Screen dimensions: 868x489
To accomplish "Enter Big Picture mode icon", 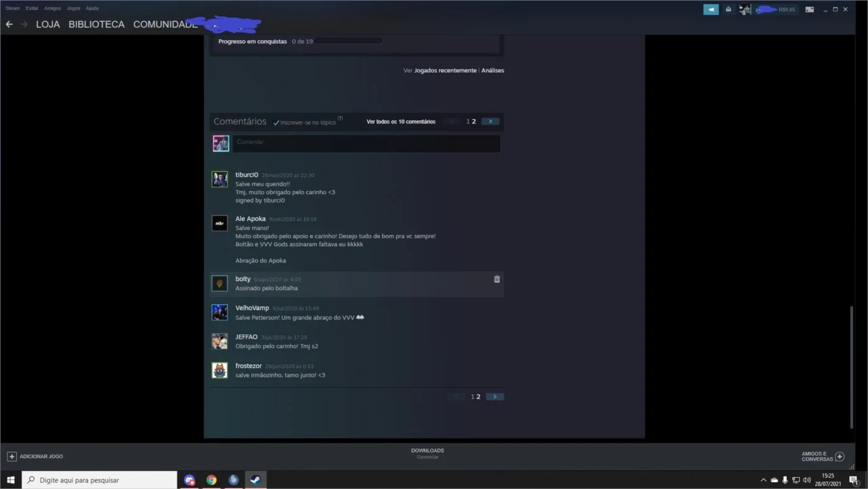I will click(809, 9).
